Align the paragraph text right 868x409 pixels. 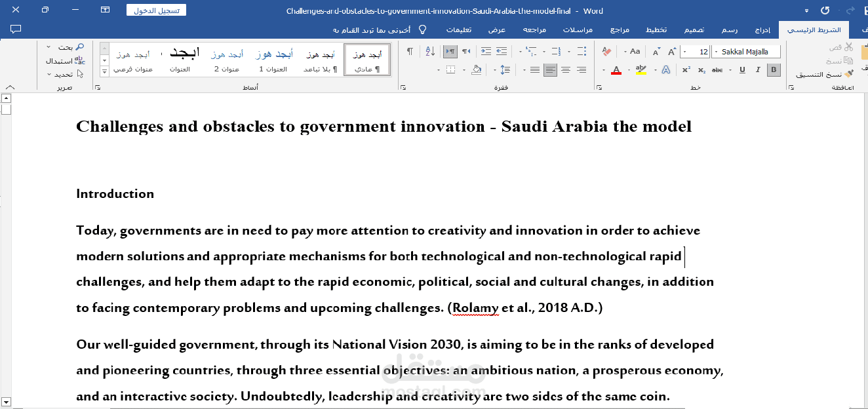coord(582,69)
